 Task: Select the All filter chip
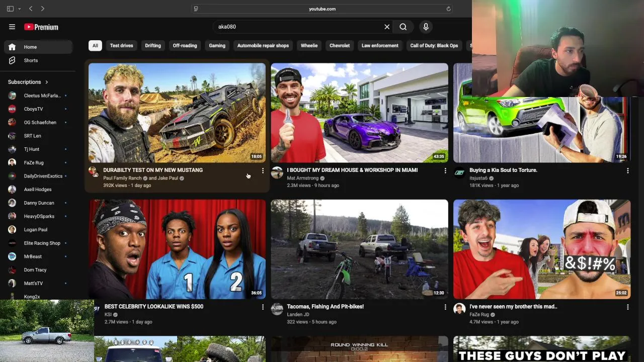[95, 46]
